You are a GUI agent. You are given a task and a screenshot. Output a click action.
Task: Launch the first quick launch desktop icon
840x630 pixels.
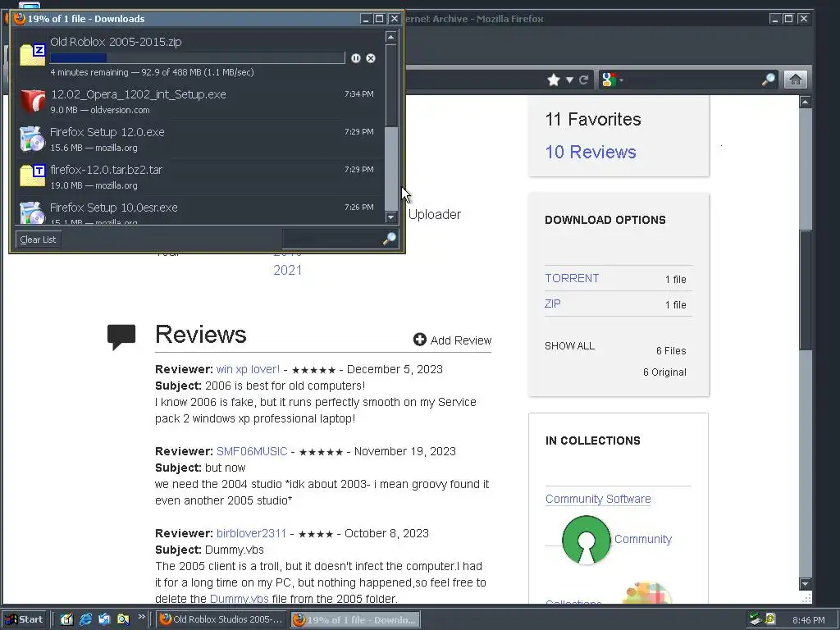[x=67, y=619]
